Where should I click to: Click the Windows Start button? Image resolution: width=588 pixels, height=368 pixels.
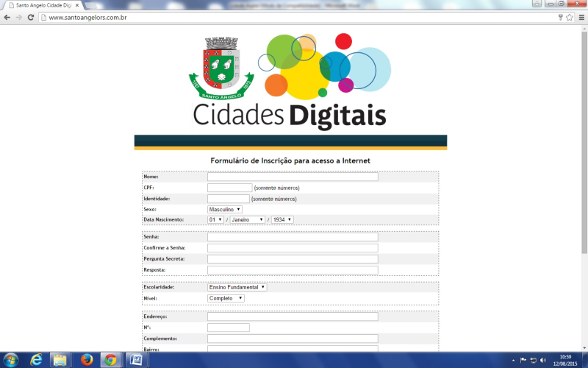(x=10, y=359)
